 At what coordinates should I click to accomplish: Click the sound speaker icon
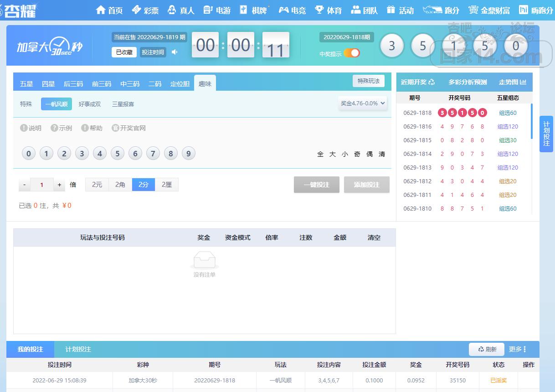(175, 52)
